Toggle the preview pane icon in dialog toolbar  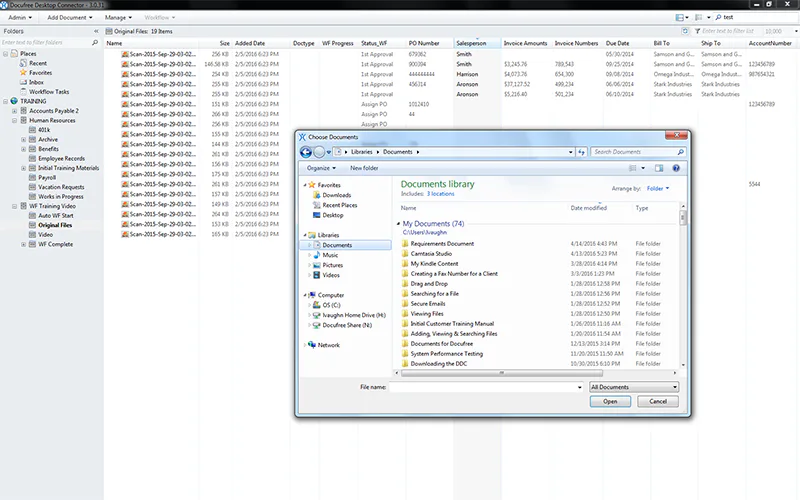tap(659, 168)
